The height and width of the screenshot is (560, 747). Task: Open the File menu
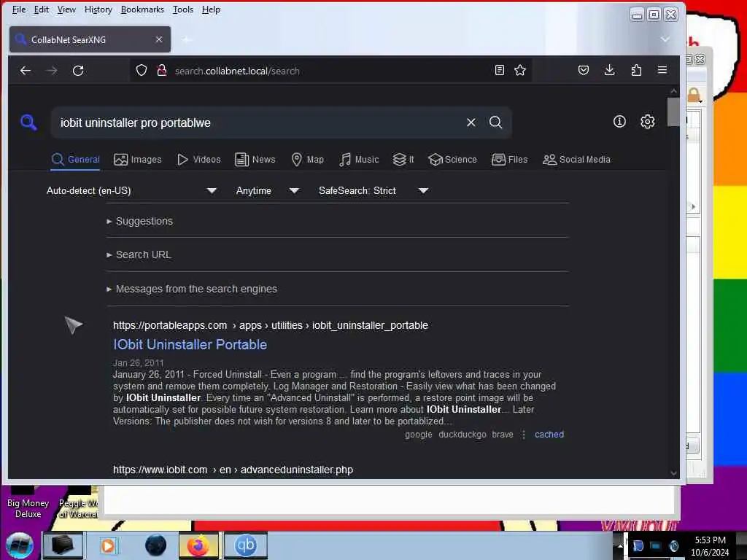(19, 9)
